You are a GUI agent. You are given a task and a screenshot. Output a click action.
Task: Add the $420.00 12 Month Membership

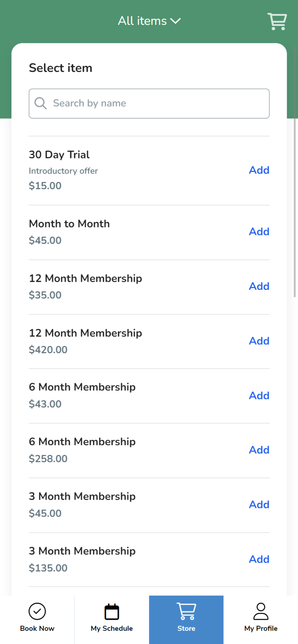[x=259, y=341]
